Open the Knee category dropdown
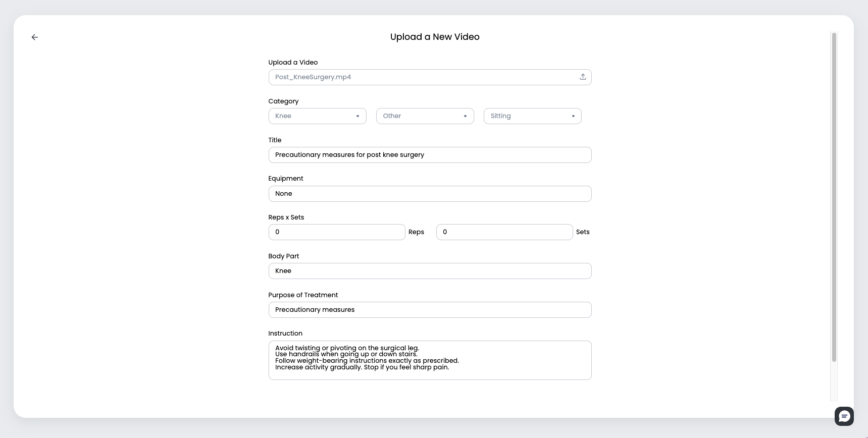Screen dimensions: 868x438 pos(317,116)
